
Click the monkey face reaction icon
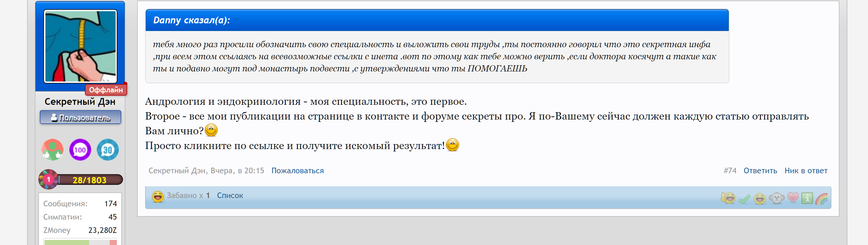coord(777,198)
